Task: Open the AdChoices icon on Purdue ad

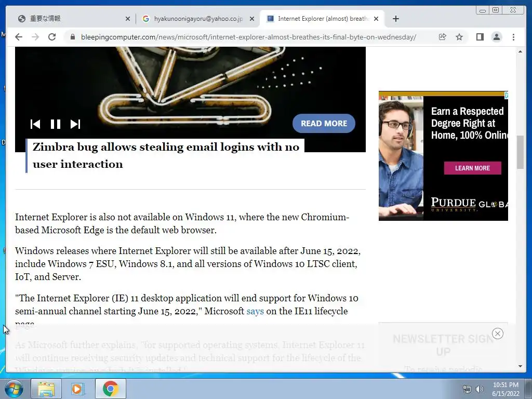Action: tap(506, 96)
